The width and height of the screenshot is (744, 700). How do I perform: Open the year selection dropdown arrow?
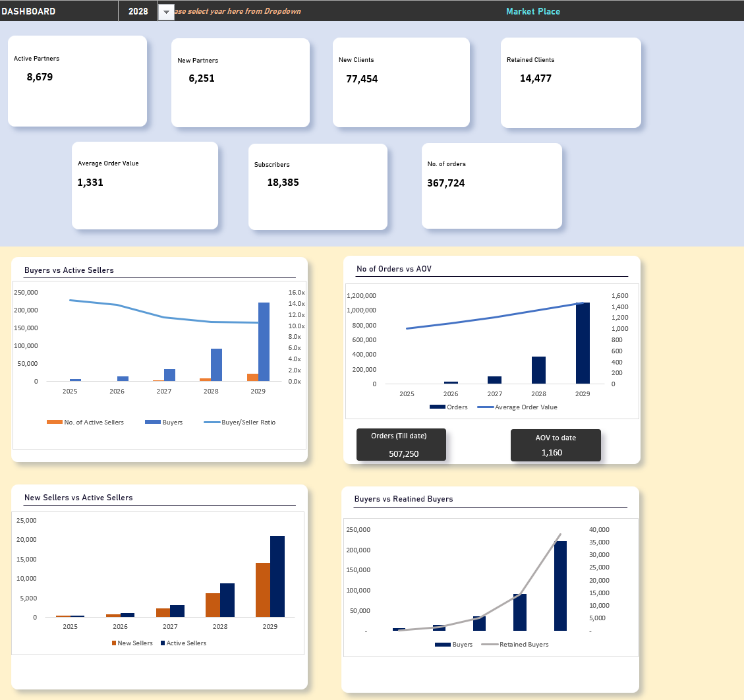pyautogui.click(x=166, y=12)
